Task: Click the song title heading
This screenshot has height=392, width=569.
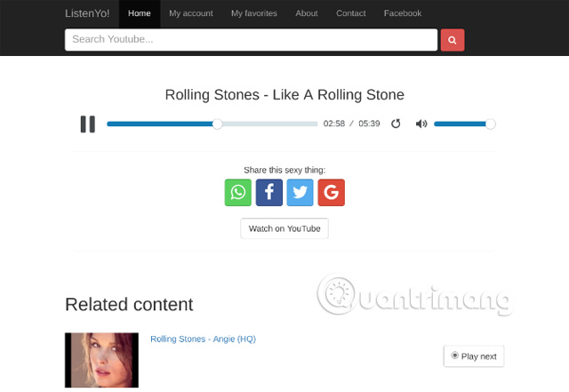Action: coord(284,95)
